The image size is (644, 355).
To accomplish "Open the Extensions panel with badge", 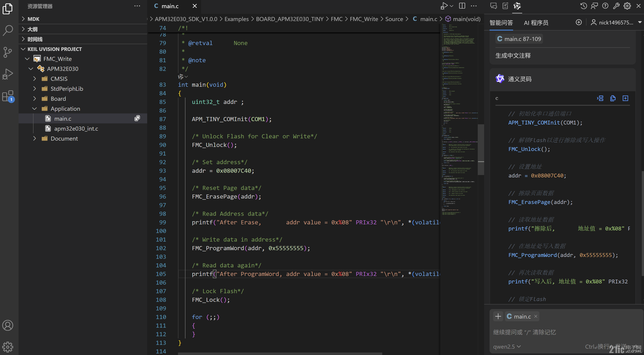I will [x=8, y=96].
